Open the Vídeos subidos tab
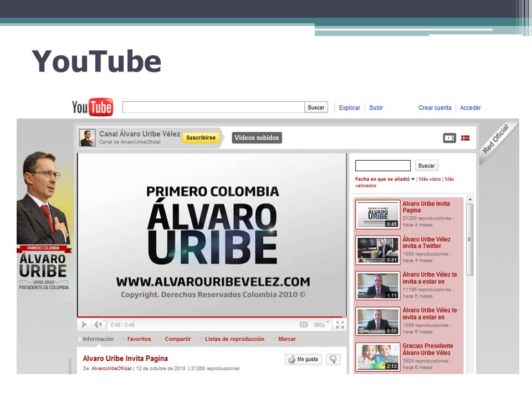The height and width of the screenshot is (399, 532). [257, 138]
